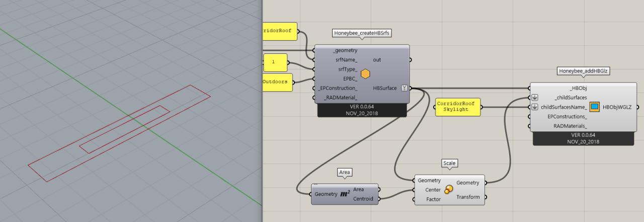Click the Center input of Scale component
This screenshot has width=644, height=222.
tap(433, 190)
